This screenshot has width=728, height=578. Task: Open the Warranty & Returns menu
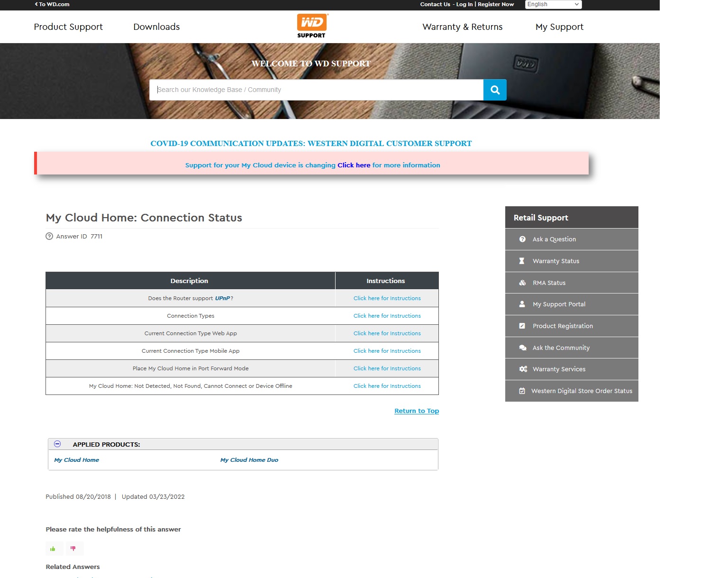(x=463, y=27)
